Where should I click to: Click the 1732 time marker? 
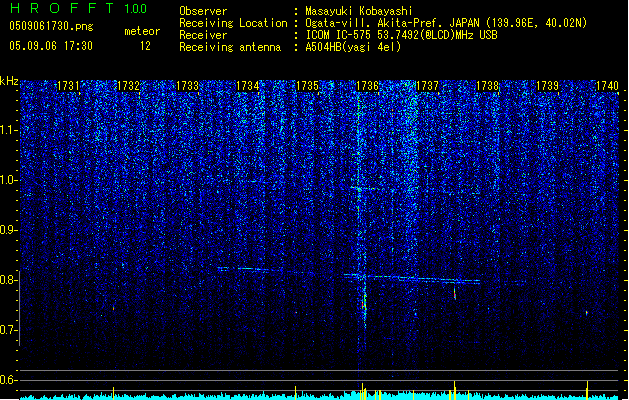click(128, 86)
